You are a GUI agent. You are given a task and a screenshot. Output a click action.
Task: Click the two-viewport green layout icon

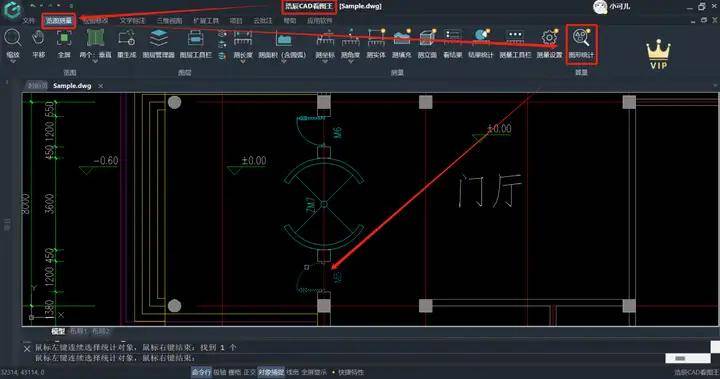tap(95, 38)
